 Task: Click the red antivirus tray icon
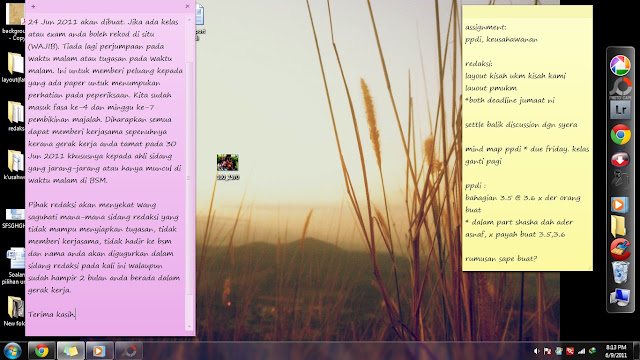pos(570,351)
